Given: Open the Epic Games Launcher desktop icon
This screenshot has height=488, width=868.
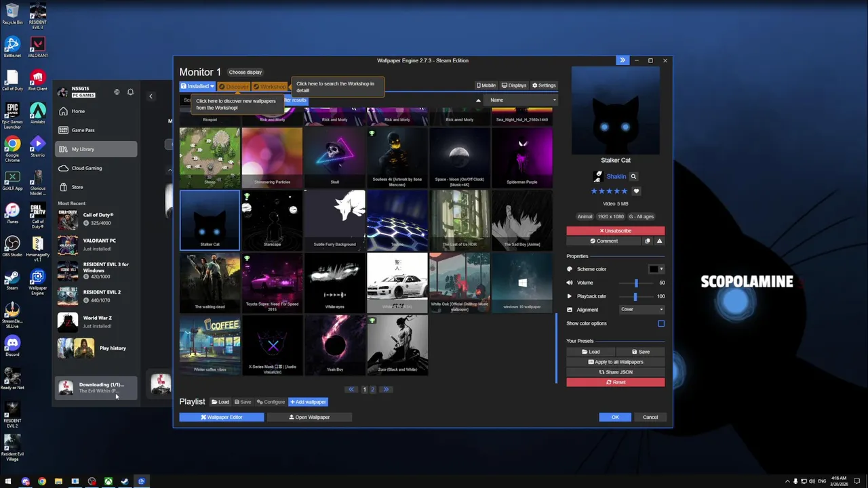Looking at the screenshot, I should pyautogui.click(x=12, y=115).
